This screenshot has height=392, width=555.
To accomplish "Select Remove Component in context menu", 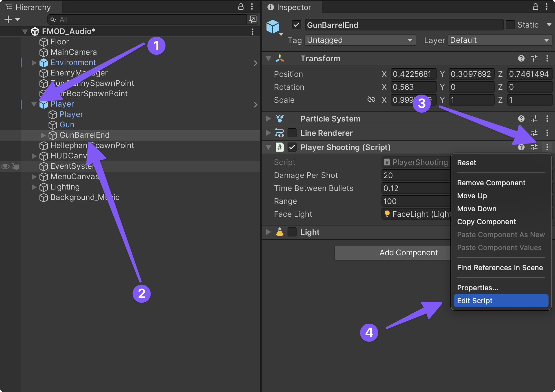I will [x=491, y=183].
